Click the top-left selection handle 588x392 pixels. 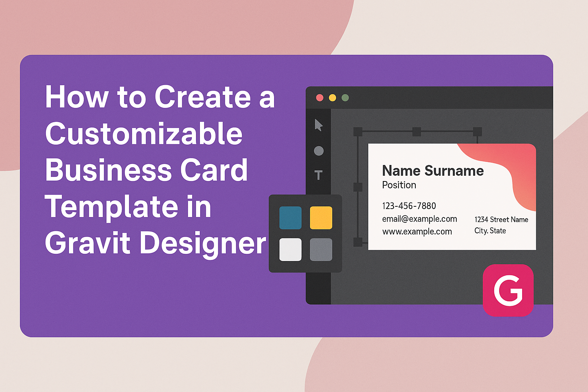358,132
